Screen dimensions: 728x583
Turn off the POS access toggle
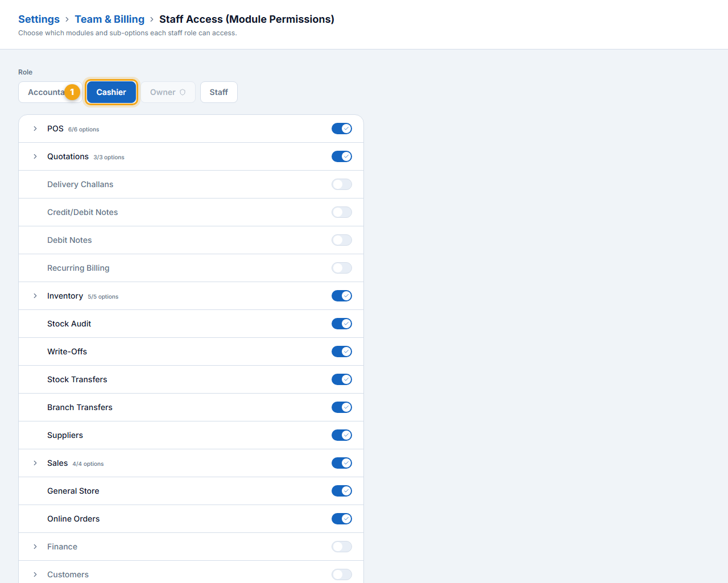point(342,129)
